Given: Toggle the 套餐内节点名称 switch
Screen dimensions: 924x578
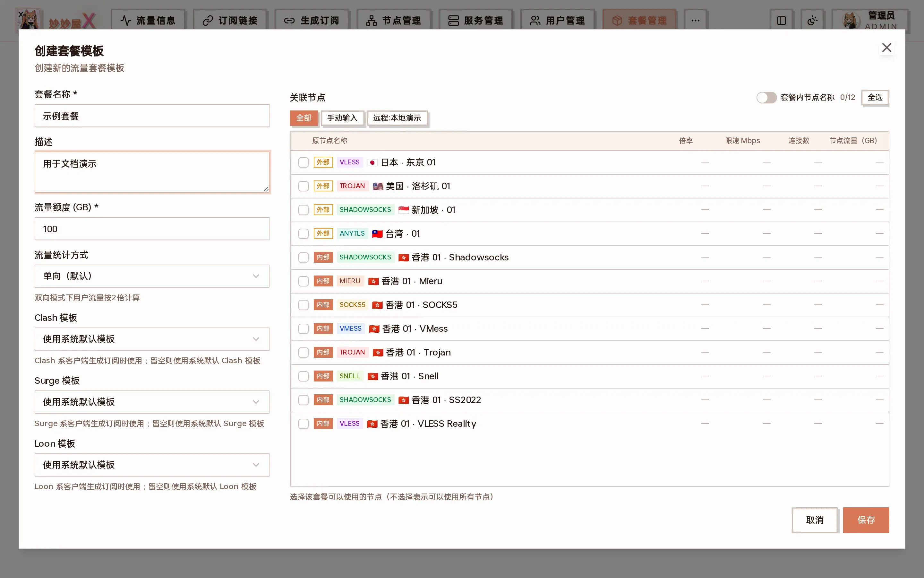Looking at the screenshot, I should point(766,98).
